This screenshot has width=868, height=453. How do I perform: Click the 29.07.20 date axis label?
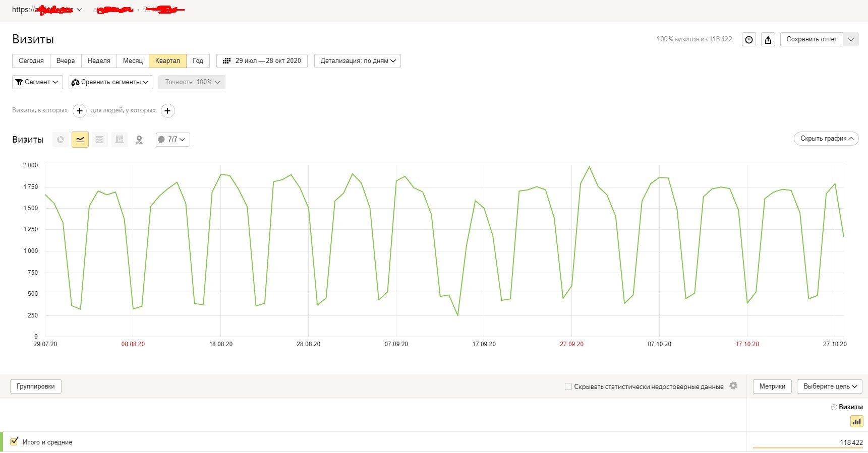pyautogui.click(x=45, y=344)
